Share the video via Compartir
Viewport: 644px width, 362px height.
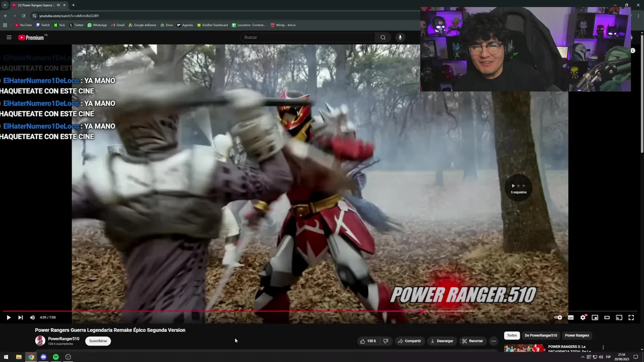(409, 341)
